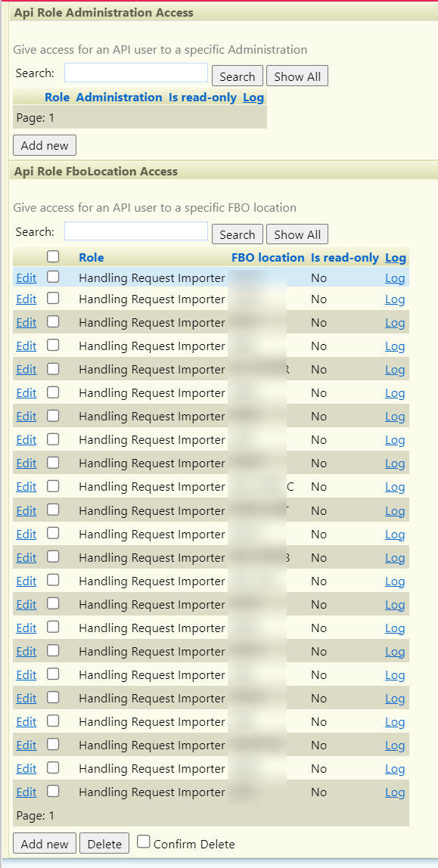This screenshot has height=868, width=438.
Task: Check the last Handling Request Importer row
Action: tap(53, 791)
